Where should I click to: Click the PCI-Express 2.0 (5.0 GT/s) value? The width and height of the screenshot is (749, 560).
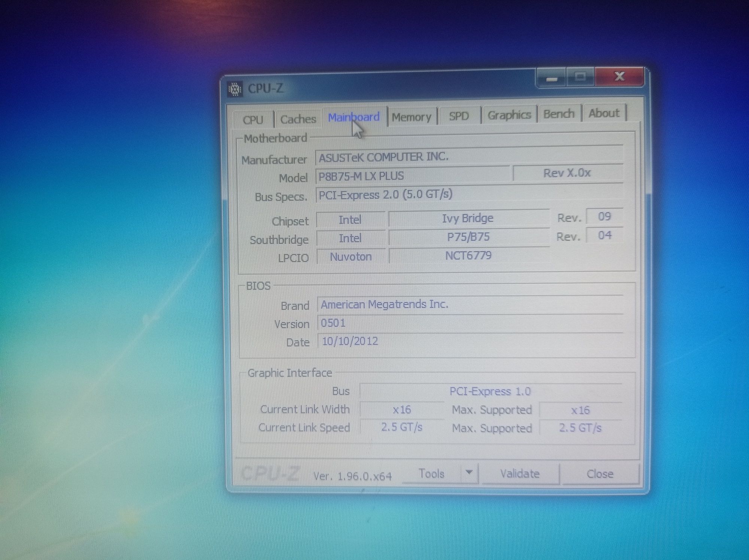pos(469,194)
